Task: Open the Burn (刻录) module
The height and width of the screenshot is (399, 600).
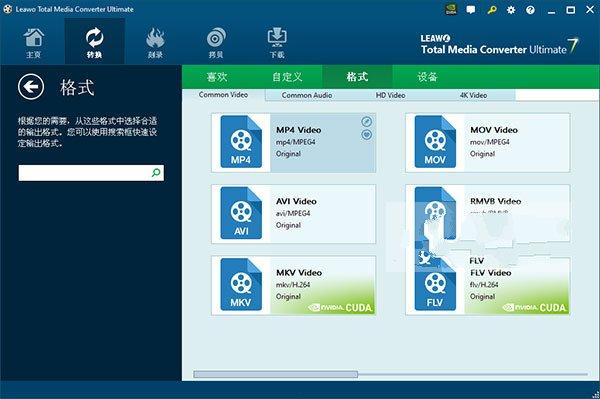Action: 155,43
